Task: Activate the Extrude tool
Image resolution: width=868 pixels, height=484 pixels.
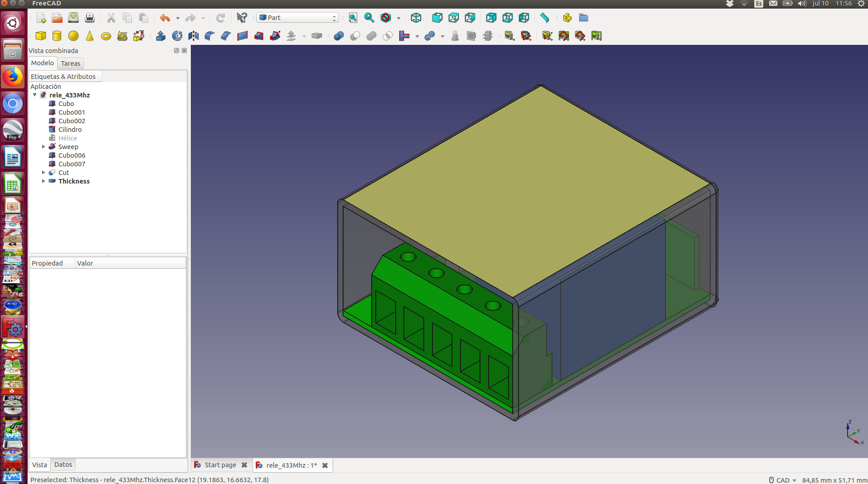Action: (160, 36)
